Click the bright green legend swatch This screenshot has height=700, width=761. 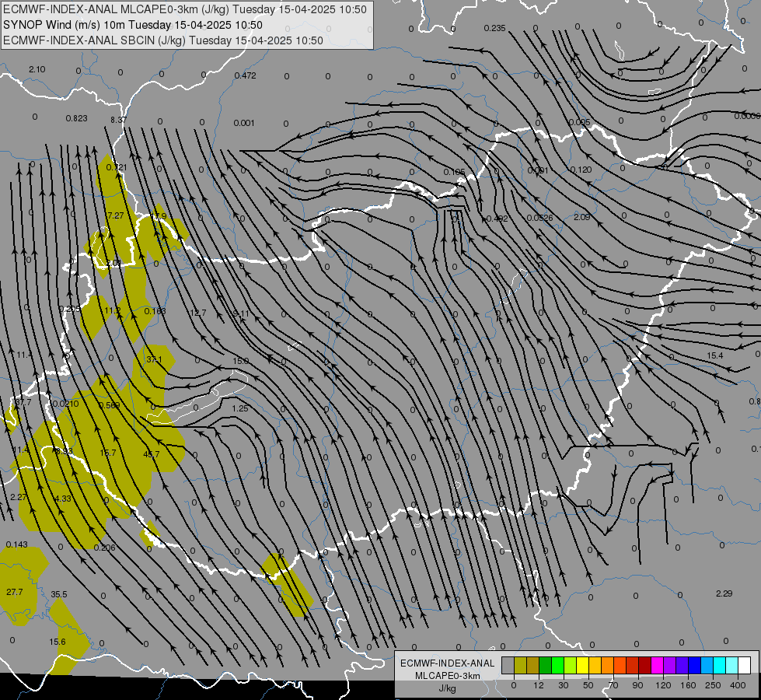point(557,665)
